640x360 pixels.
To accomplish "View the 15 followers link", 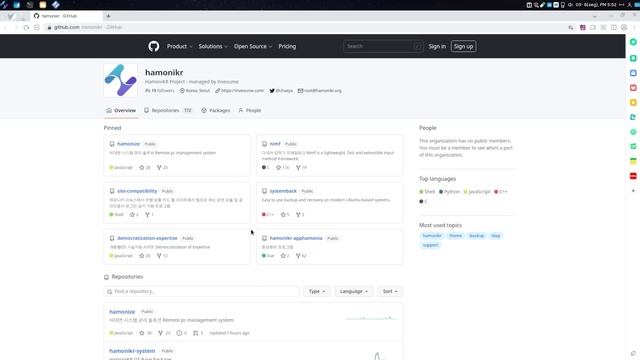I will [160, 91].
